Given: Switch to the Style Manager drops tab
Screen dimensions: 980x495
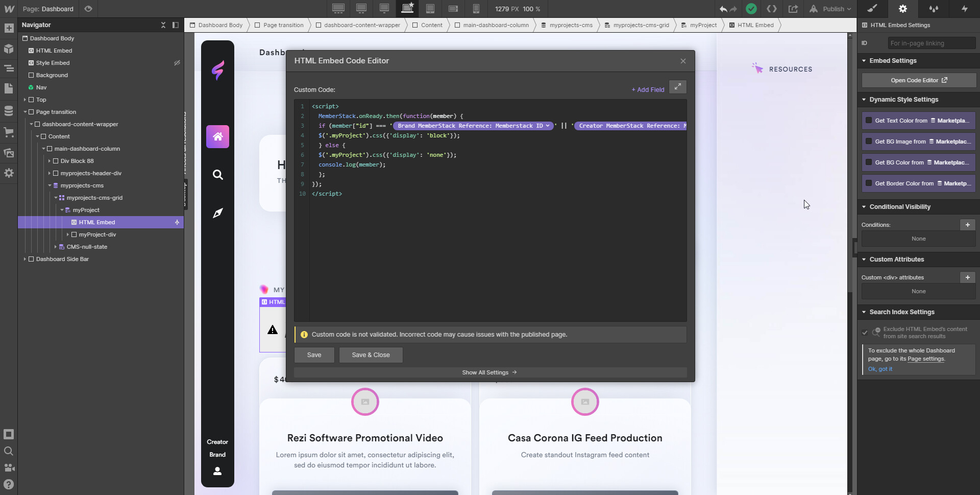Looking at the screenshot, I should (934, 9).
